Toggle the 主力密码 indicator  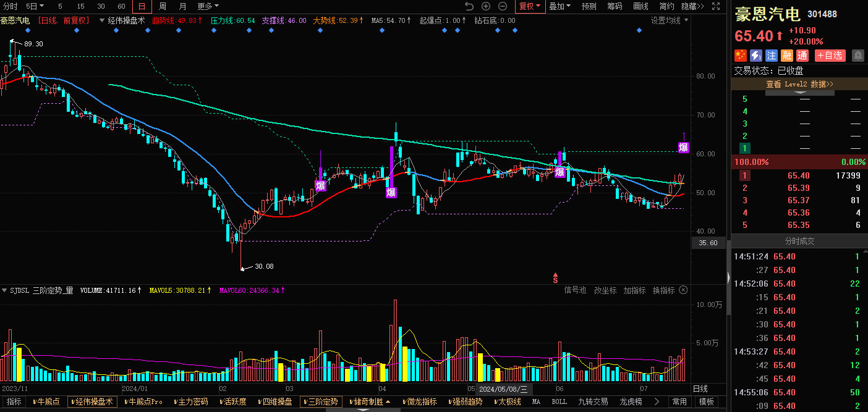point(190,401)
